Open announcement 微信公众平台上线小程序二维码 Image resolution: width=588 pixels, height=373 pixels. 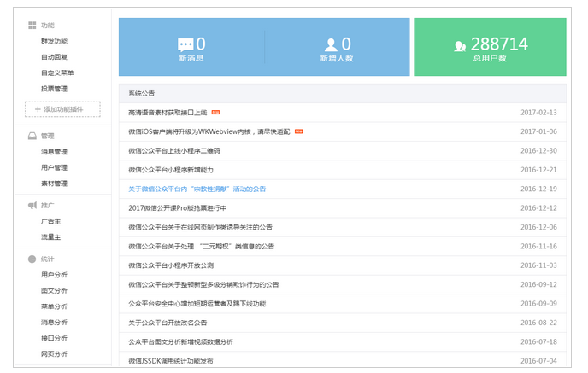(x=174, y=150)
